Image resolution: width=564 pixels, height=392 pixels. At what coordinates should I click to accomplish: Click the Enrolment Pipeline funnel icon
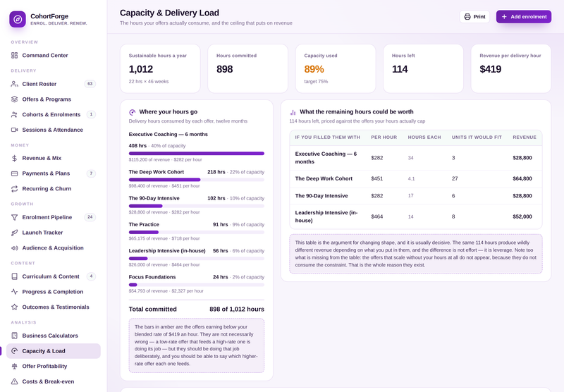[x=14, y=217]
